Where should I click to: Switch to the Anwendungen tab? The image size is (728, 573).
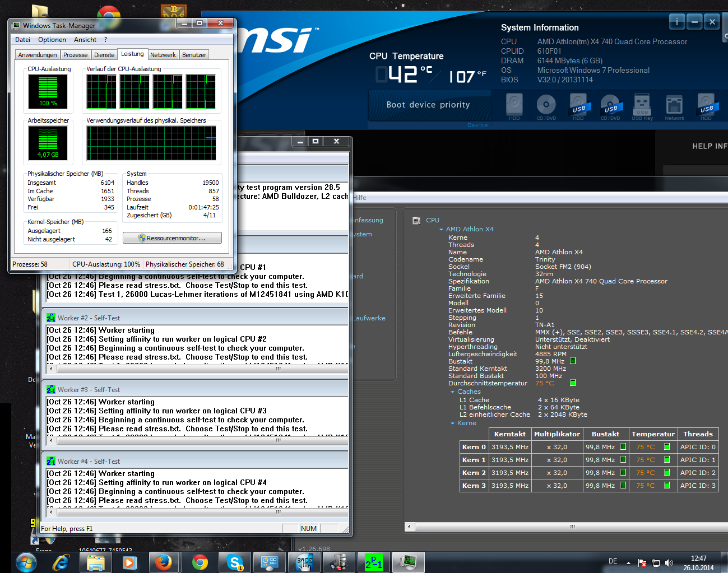point(38,55)
